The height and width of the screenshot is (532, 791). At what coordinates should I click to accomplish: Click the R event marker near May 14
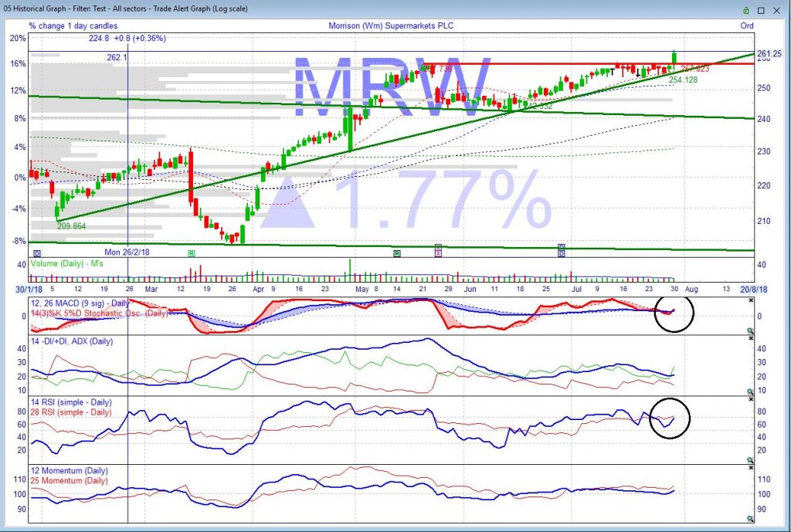pyautogui.click(x=397, y=253)
